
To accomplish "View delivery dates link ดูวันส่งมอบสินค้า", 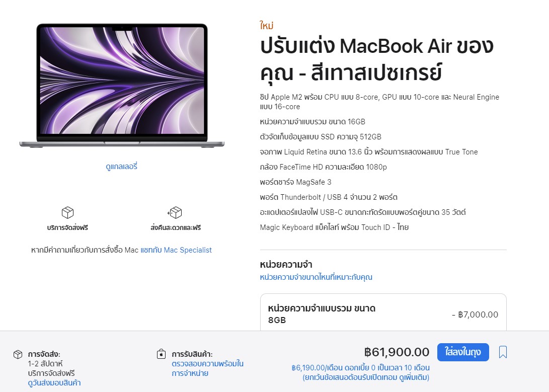I will pos(54,383).
